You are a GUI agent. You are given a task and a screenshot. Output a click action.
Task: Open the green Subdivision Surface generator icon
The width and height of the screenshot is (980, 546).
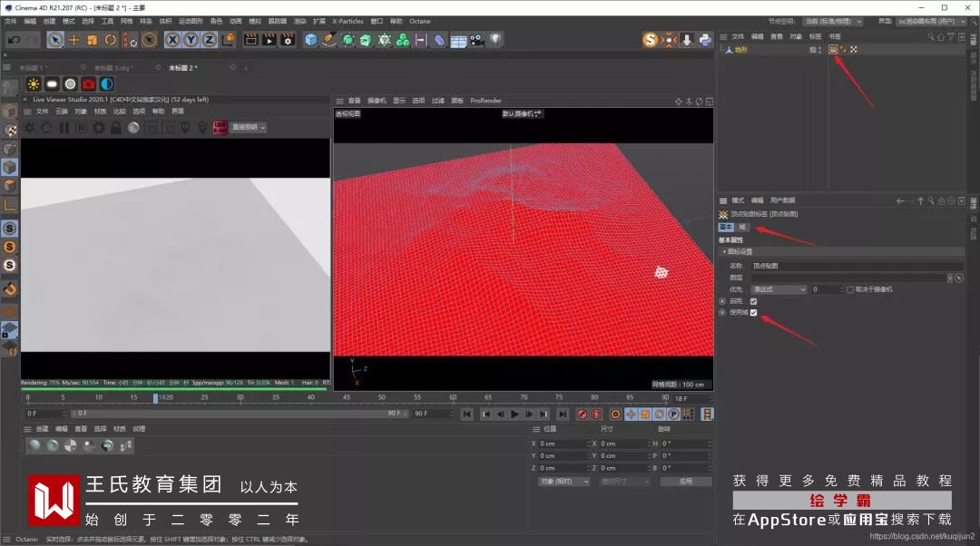click(348, 40)
